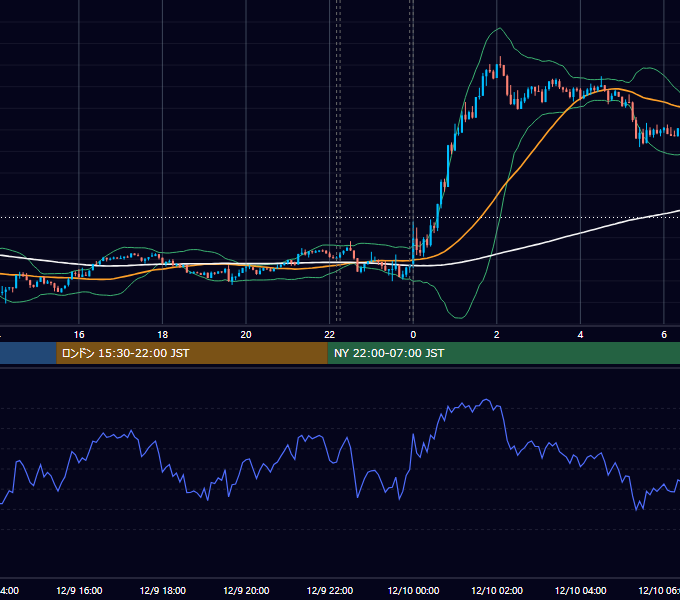Click the 20 hour label on price chart axis
This screenshot has width=680, height=600.
[246, 335]
